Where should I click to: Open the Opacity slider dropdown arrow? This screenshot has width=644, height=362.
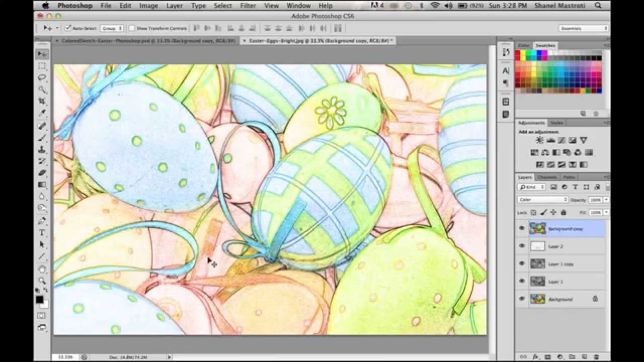tap(605, 200)
